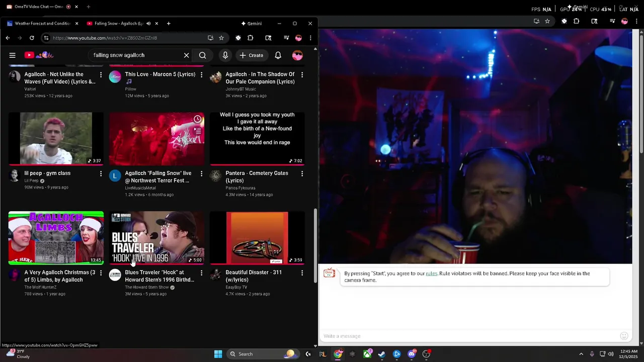The image size is (644, 362).
Task: Open Discord from the taskbar
Action: pyautogui.click(x=412, y=354)
